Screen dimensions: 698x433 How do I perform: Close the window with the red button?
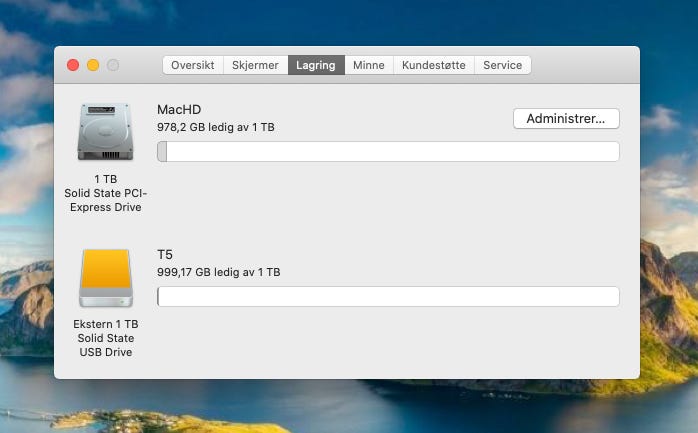73,65
